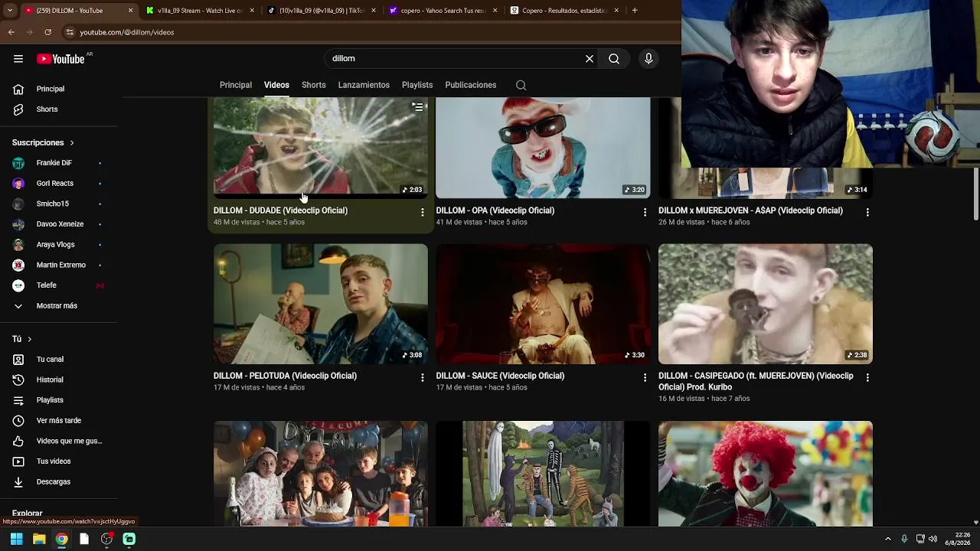Open File Explorer from the taskbar
The height and width of the screenshot is (551, 980).
point(39,539)
